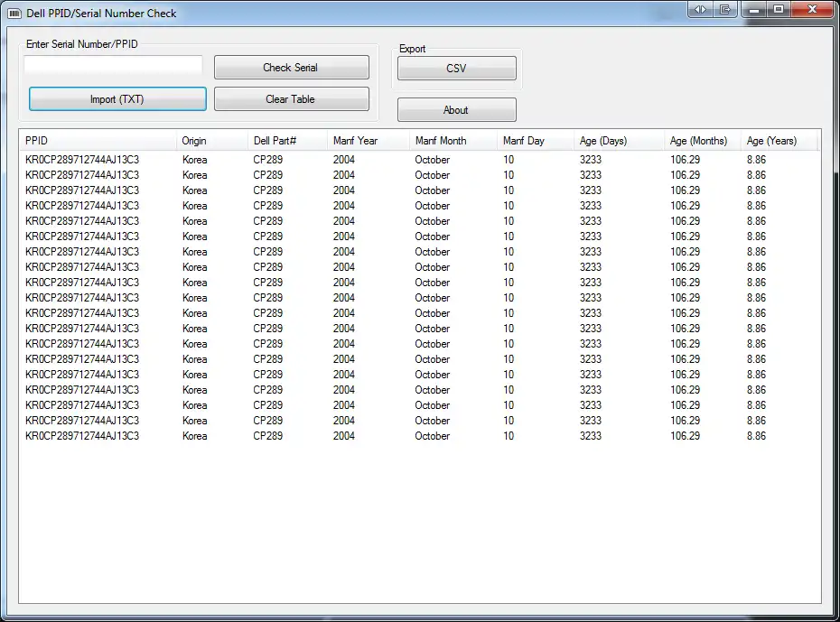Clear the table with Clear Table button
Screen dimensions: 840x622
292,99
